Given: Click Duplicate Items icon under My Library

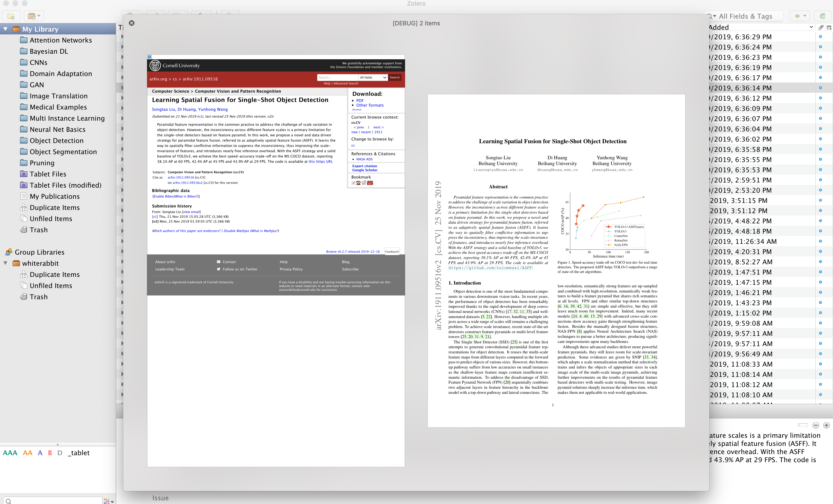Looking at the screenshot, I should tap(24, 207).
